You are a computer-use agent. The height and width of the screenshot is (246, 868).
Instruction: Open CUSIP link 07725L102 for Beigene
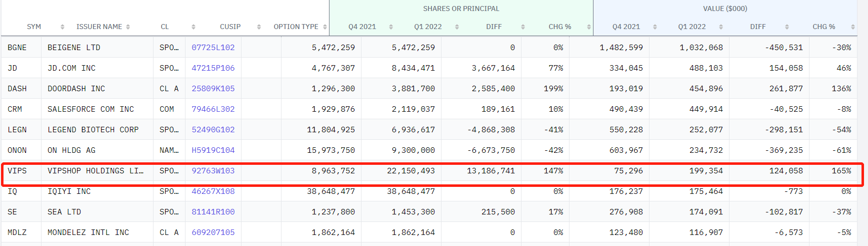pos(213,48)
